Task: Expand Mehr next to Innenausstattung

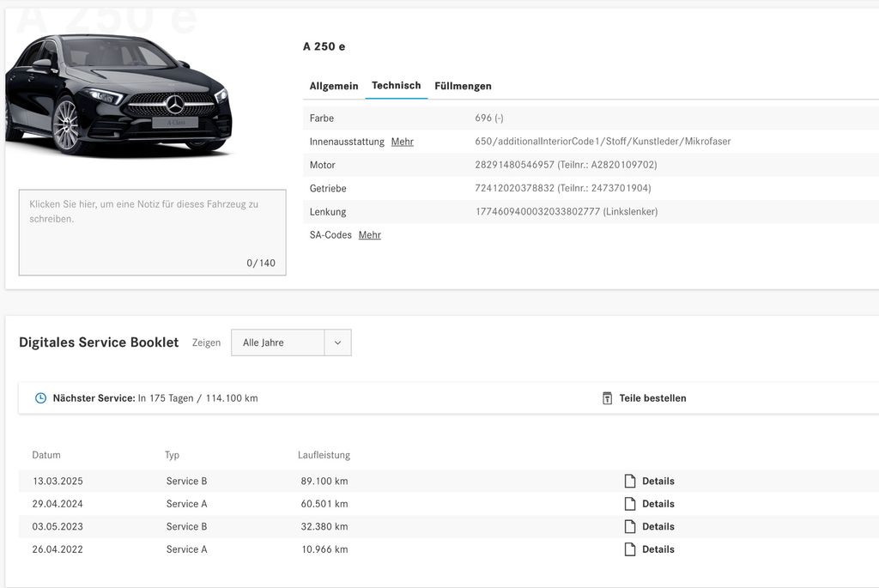Action: click(402, 141)
